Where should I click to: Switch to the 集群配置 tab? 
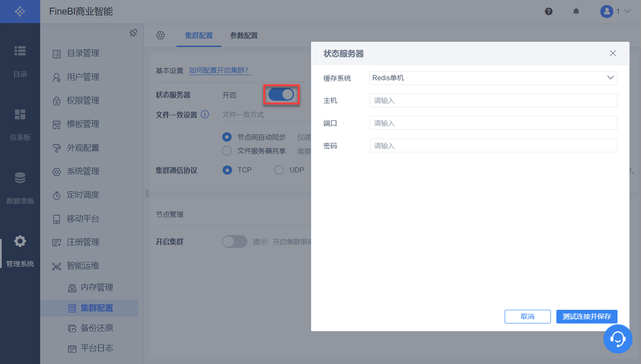[x=199, y=35]
